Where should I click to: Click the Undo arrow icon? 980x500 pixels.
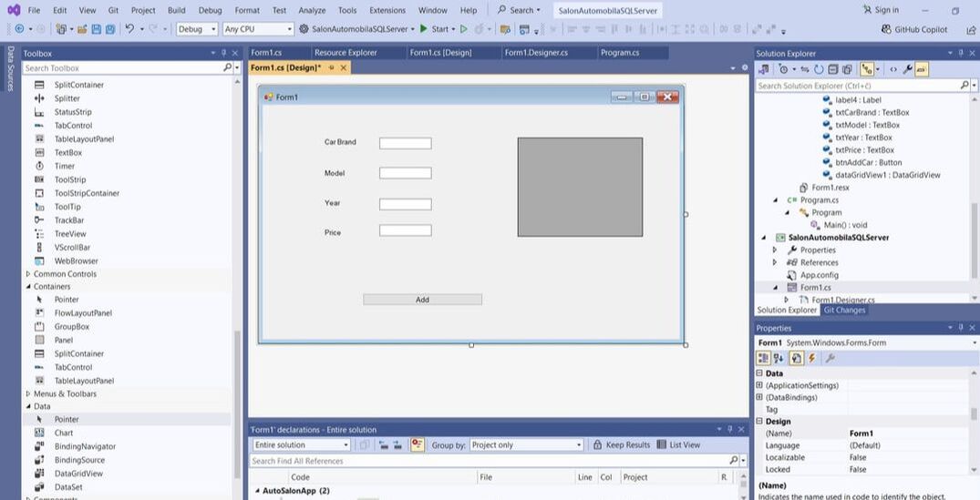[129, 29]
